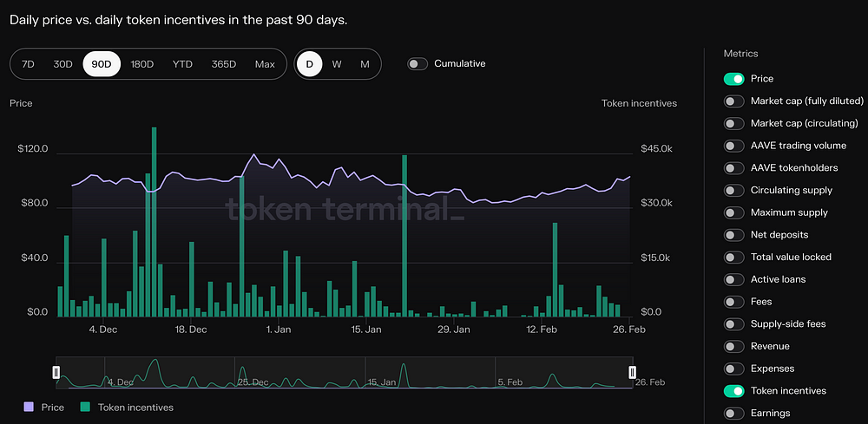Screen dimensions: 868x424
Task: Click the $30.0k incentives axis value
Action: [x=656, y=204]
